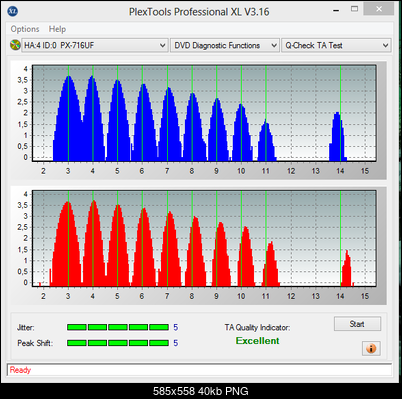Click the blue histogram peak at 3
Screen dimensions: 402x399
point(69,118)
